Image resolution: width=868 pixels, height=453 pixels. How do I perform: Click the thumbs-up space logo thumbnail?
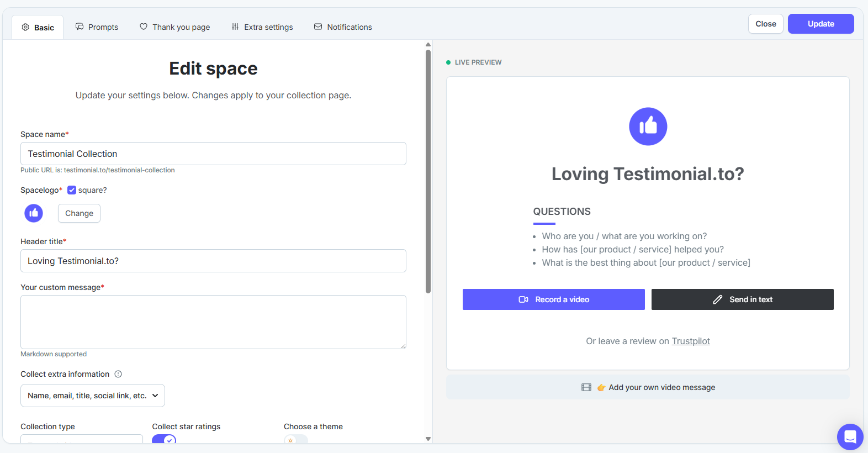(x=34, y=213)
